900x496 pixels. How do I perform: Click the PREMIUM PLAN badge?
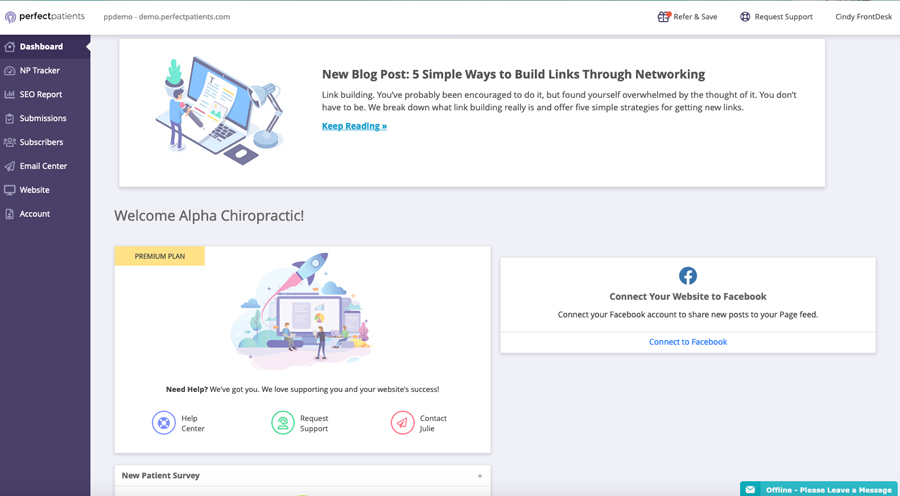tap(160, 256)
